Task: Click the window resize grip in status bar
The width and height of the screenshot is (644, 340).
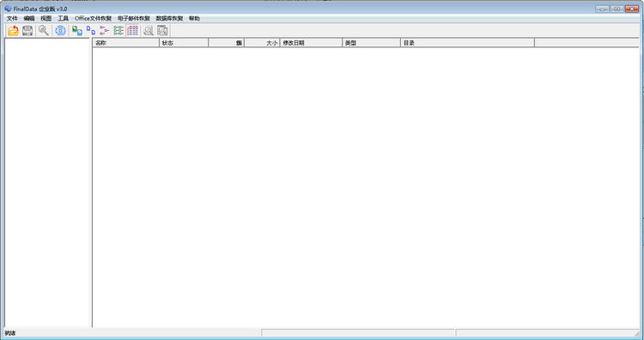Action: click(637, 333)
